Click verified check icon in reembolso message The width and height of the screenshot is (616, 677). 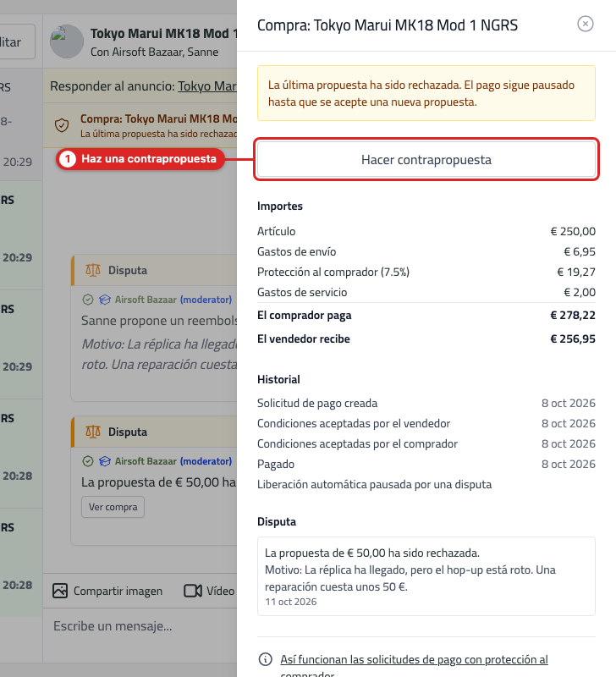pyautogui.click(x=88, y=300)
